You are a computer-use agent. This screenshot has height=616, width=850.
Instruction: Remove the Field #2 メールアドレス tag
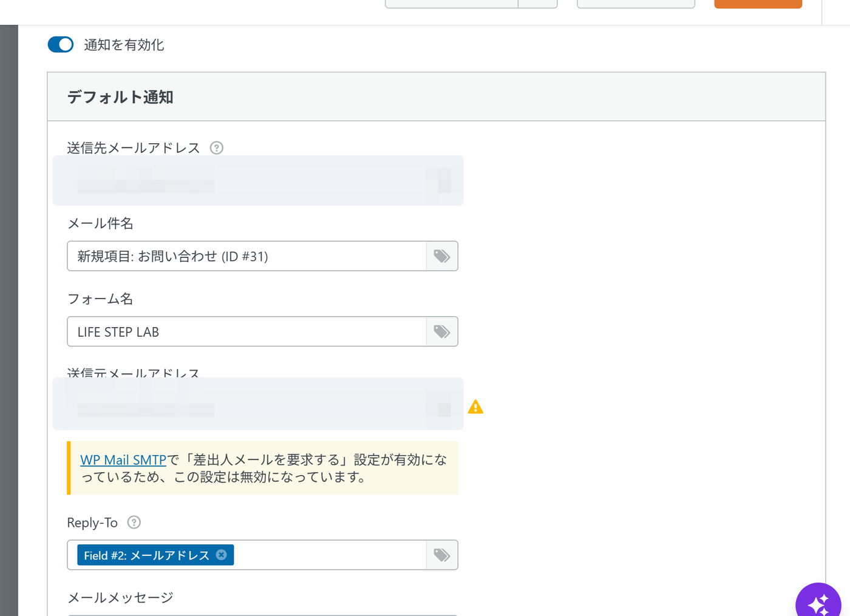coord(222,555)
